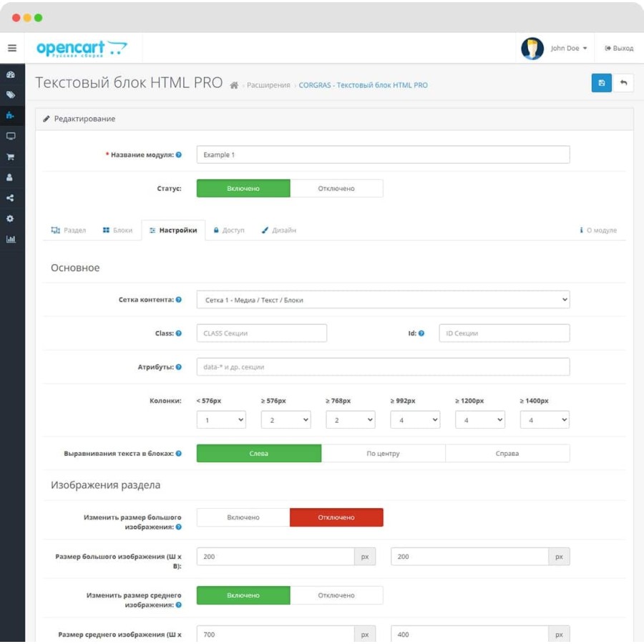The height and width of the screenshot is (644, 644).
Task: Align block text Слева
Action: pyautogui.click(x=259, y=454)
